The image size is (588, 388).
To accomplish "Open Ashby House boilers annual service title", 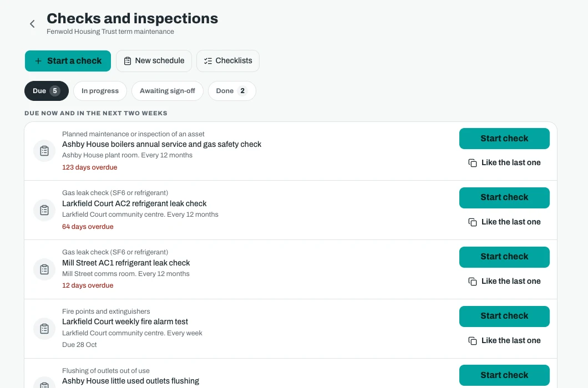I will coord(161,144).
